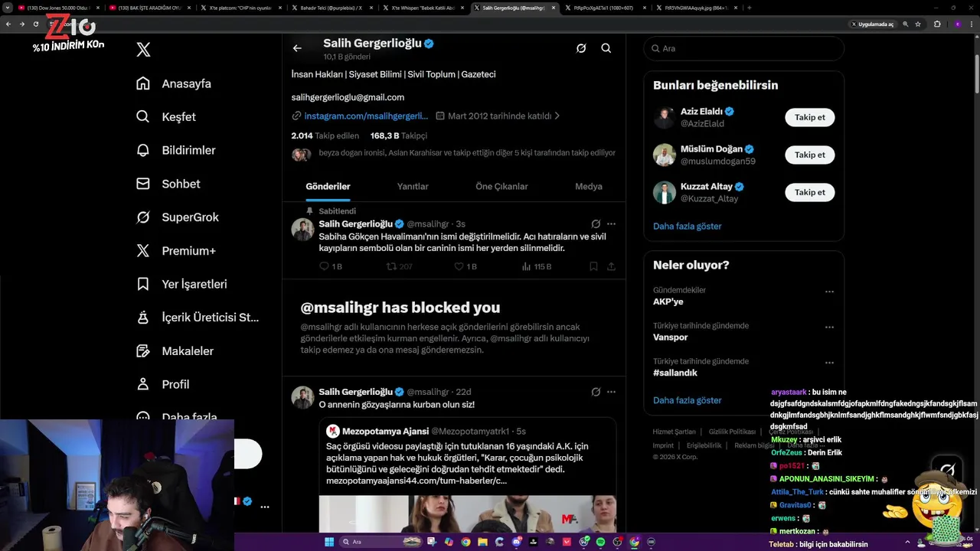Click Windows taskbar Ara search box
The image size is (980, 551).
(x=382, y=542)
